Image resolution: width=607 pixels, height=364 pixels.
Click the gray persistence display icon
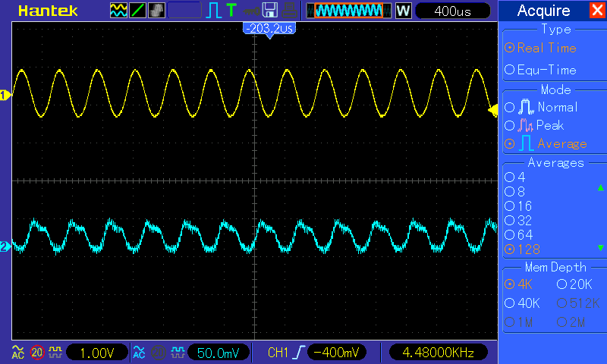coord(156,11)
